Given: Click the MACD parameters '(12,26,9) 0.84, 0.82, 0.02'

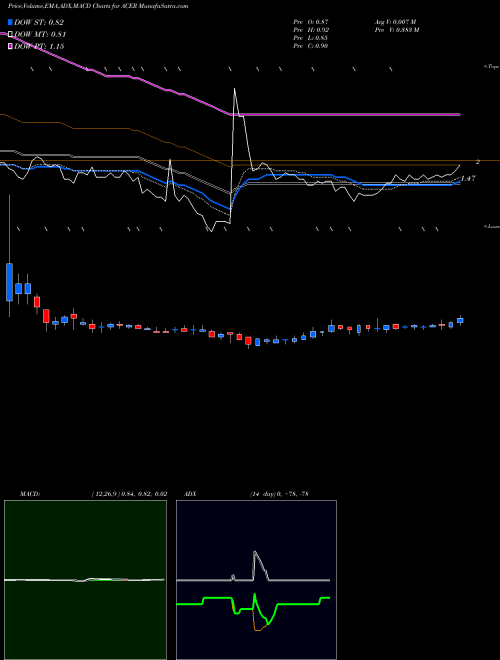Looking at the screenshot, I should coord(130,494).
